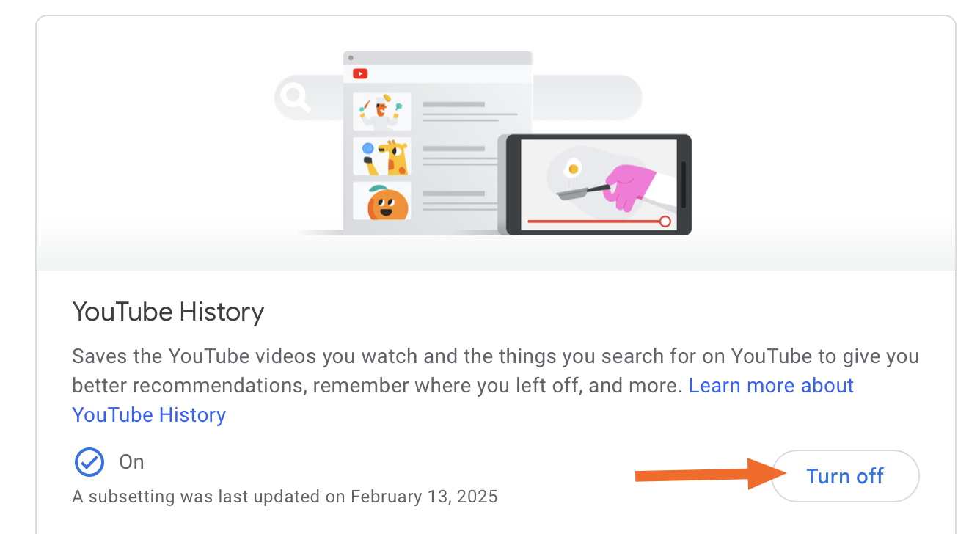Click the Turn off button
This screenshot has width=980, height=534.
[x=844, y=476]
